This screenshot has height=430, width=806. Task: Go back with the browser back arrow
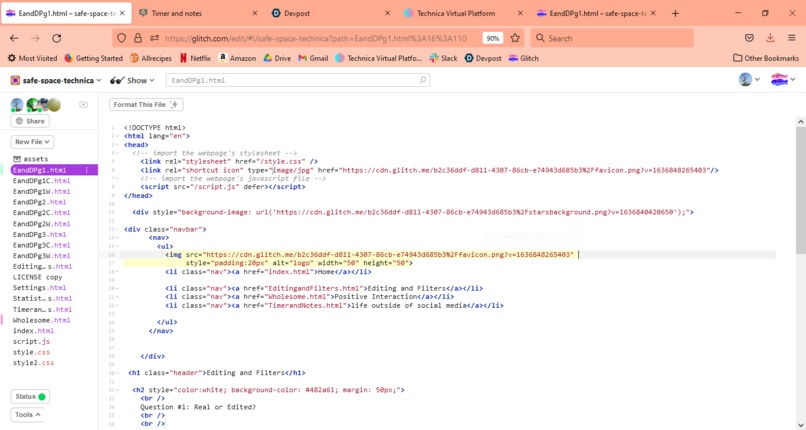click(14, 38)
